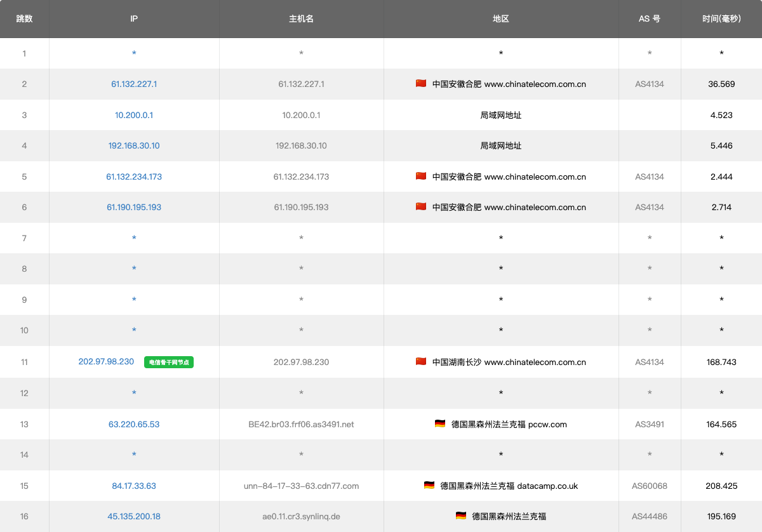Click the German flag in hop 16 row

[x=461, y=516]
